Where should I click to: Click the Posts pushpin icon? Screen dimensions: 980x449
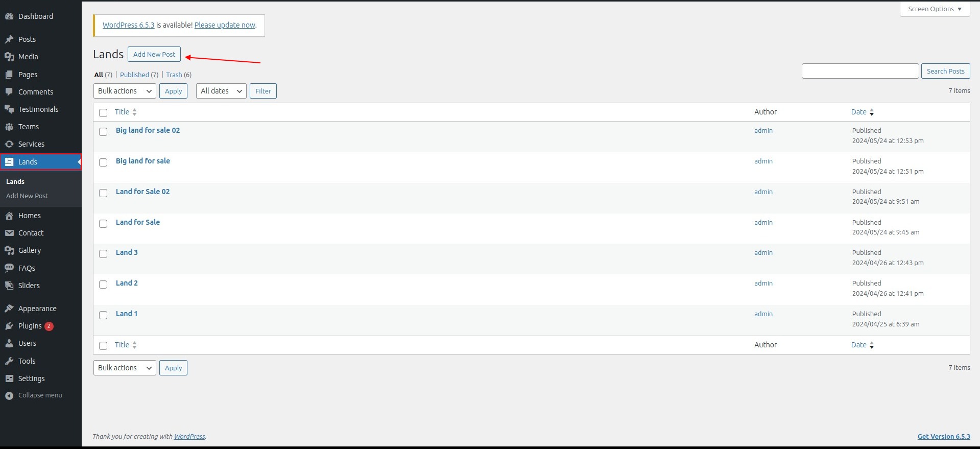9,39
